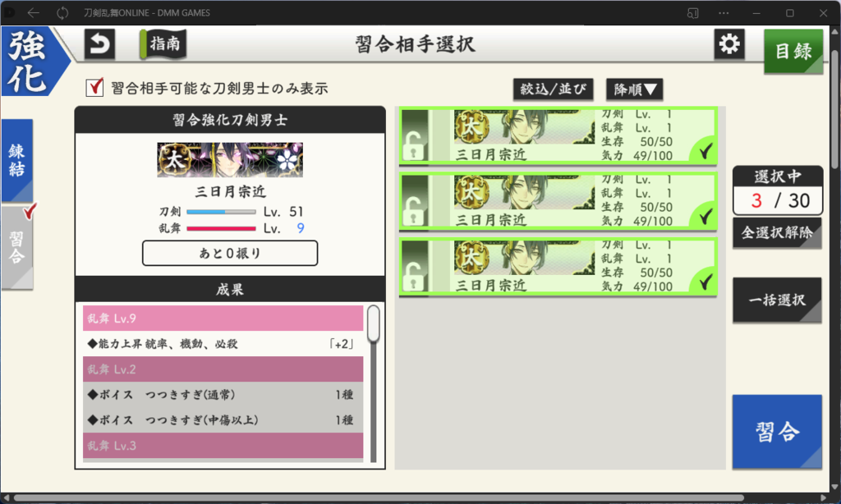Select the 習合 side tab

(x=17, y=247)
